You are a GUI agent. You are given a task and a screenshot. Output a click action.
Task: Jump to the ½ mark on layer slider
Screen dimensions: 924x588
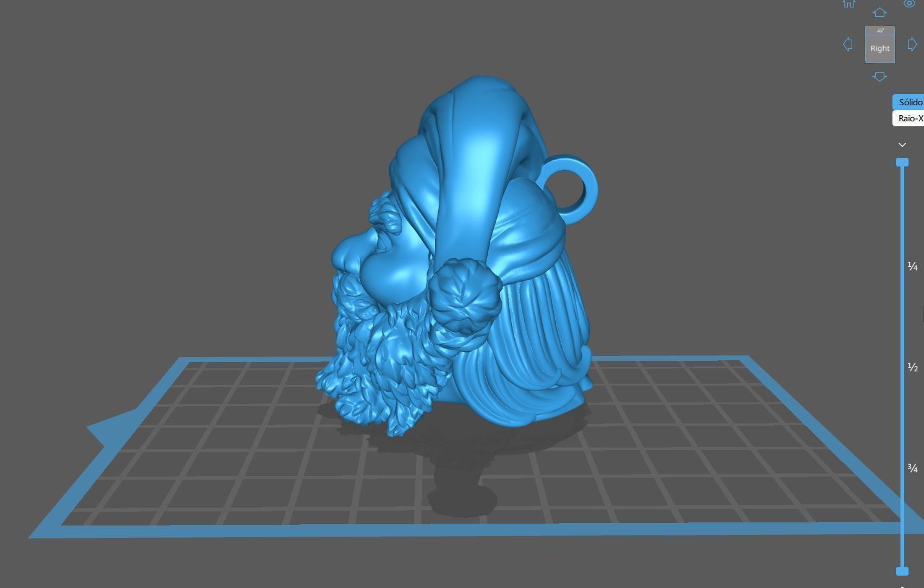pyautogui.click(x=912, y=367)
